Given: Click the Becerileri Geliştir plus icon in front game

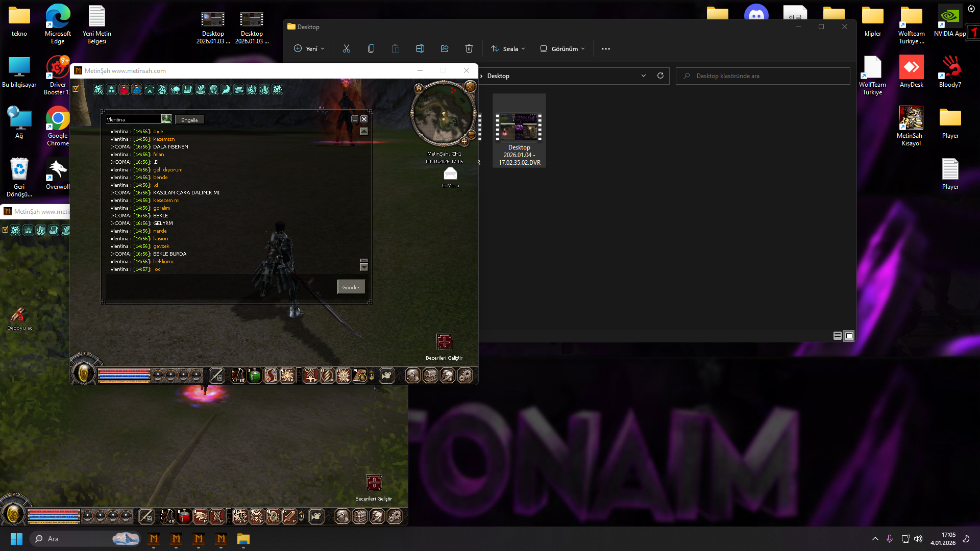Looking at the screenshot, I should tap(444, 342).
